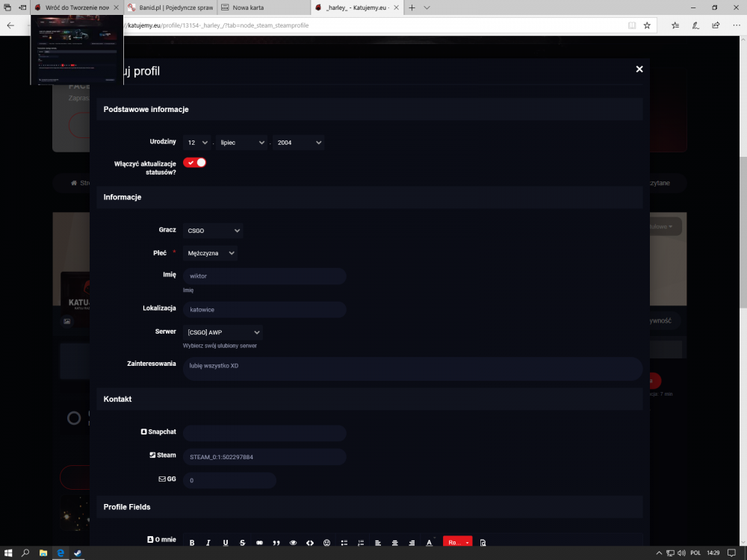Open the birthday year dropdown showing 2004
The height and width of the screenshot is (560, 747).
point(299,143)
